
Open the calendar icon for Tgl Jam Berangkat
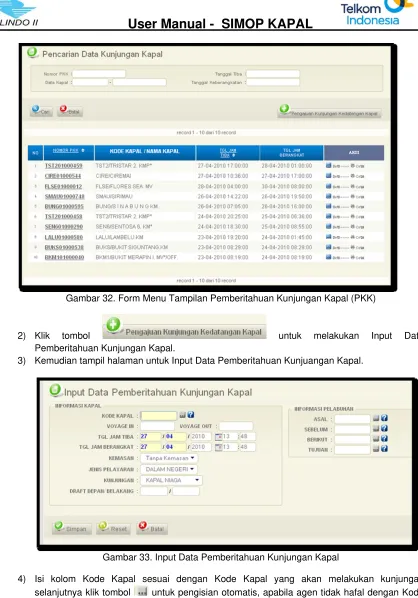coord(218,447)
